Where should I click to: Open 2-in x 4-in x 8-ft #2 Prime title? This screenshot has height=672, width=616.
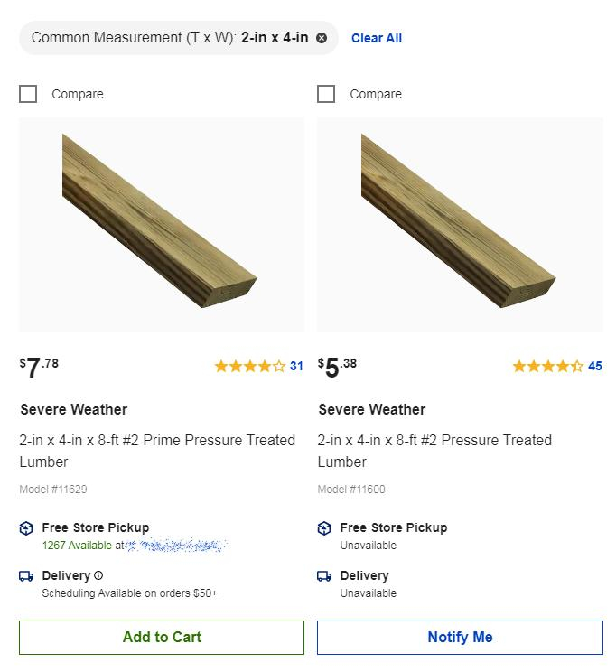tap(157, 451)
